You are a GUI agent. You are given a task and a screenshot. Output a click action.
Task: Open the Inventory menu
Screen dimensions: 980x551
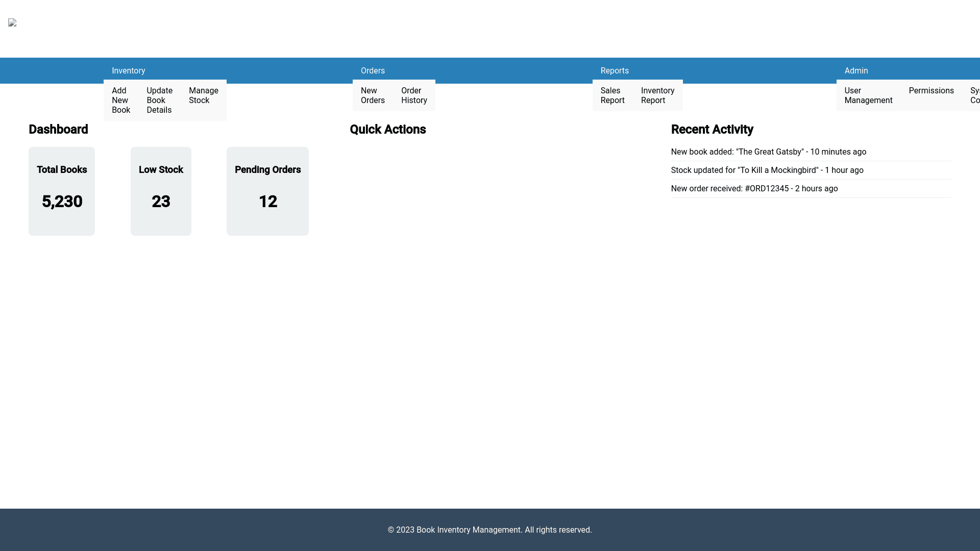coord(129,71)
